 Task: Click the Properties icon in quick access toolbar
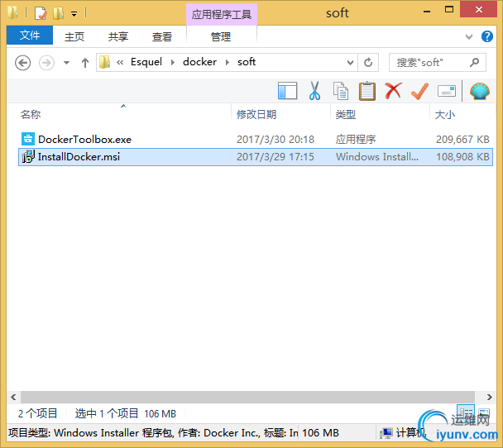coord(41,13)
